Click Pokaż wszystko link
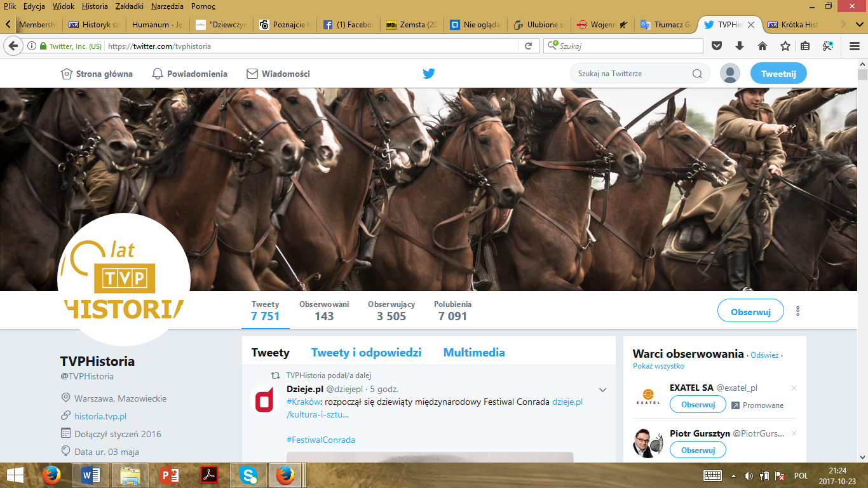 point(658,366)
